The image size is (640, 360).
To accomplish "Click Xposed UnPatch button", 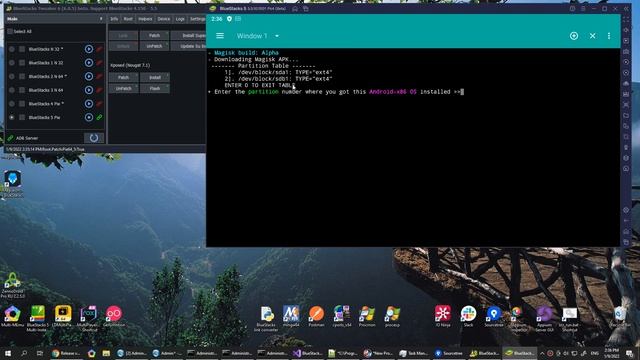I will tap(123, 88).
